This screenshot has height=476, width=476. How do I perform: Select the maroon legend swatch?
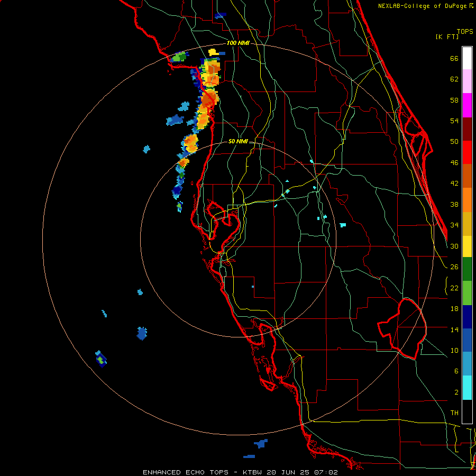point(467,129)
